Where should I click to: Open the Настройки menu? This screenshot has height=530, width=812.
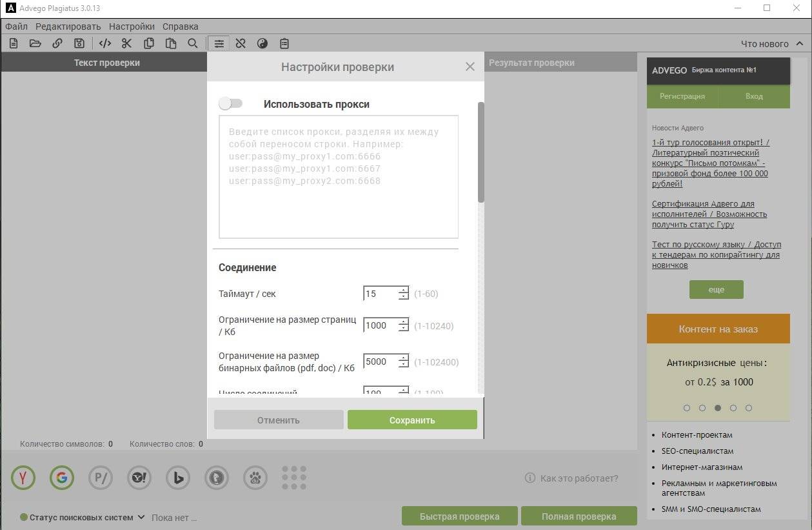tap(132, 26)
